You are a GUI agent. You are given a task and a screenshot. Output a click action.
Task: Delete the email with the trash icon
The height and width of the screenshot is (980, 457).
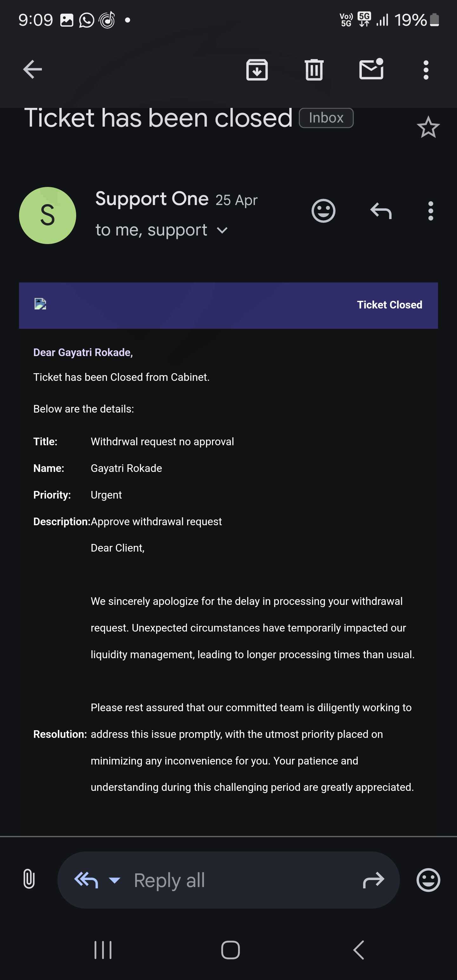point(314,70)
